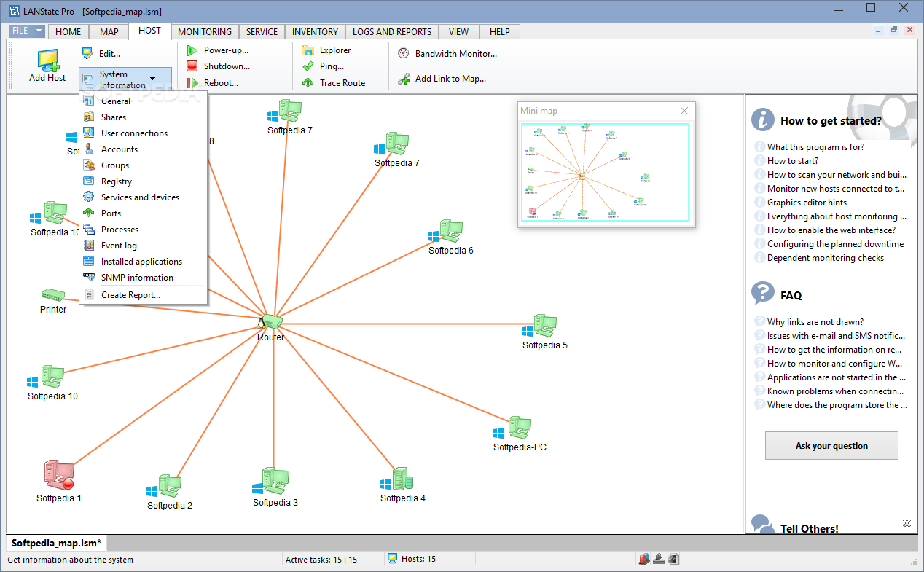Click the red Shutdown icon

tap(192, 66)
